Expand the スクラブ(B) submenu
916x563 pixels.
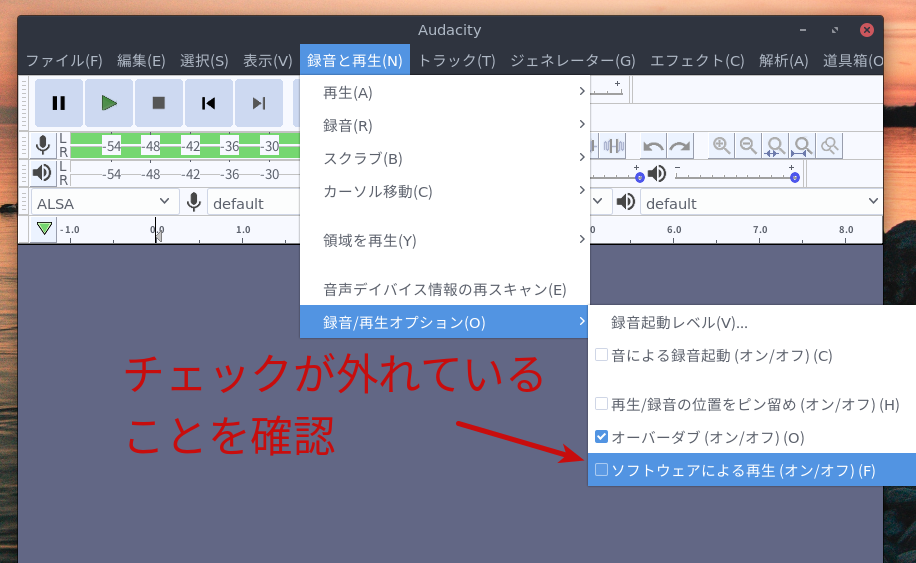(x=445, y=158)
